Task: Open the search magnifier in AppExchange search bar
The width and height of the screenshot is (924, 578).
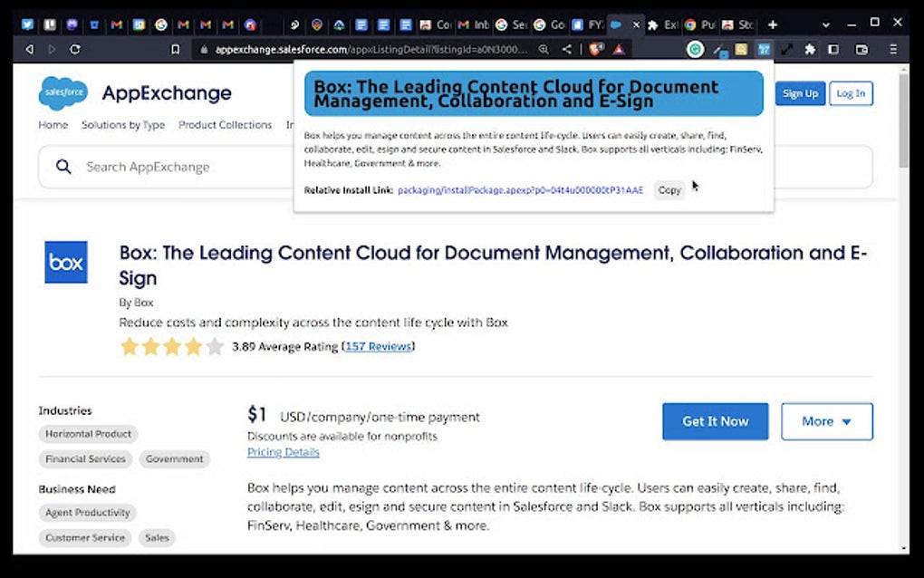Action: tap(63, 167)
